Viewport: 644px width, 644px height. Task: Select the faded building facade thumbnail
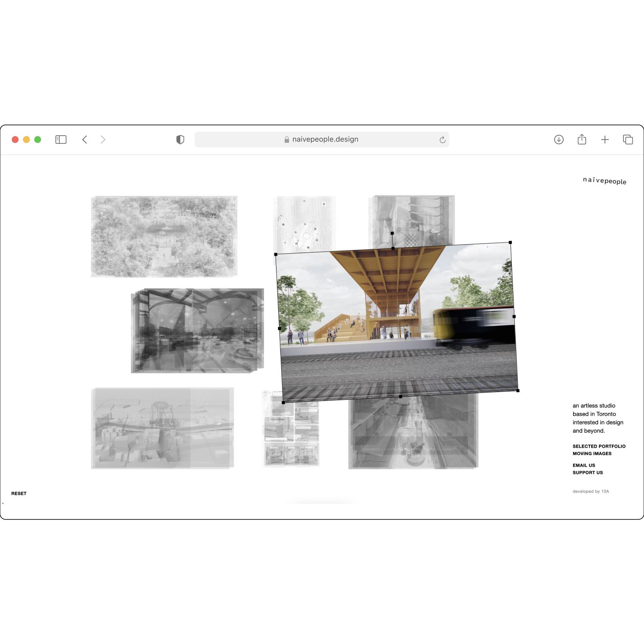(x=412, y=220)
